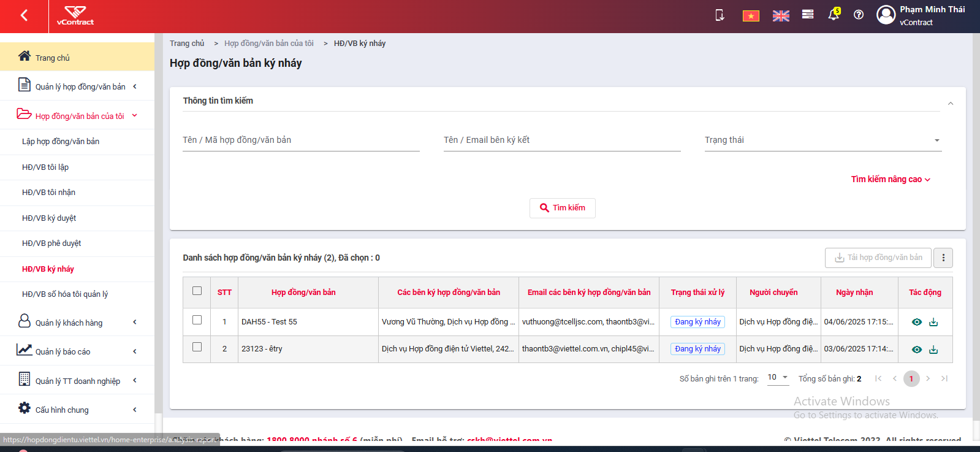
Task: Open HĐ/VB phê duyệt
Action: pos(51,243)
